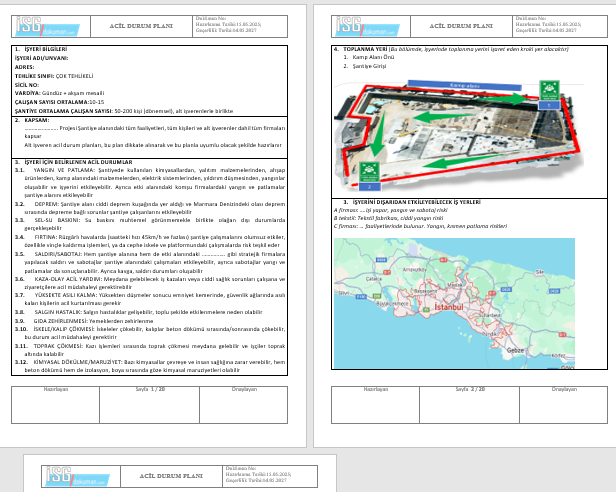This screenshot has height=492, width=616.
Task: Click the ACİL DURUM PLANI title on page 1
Action: 141,26
